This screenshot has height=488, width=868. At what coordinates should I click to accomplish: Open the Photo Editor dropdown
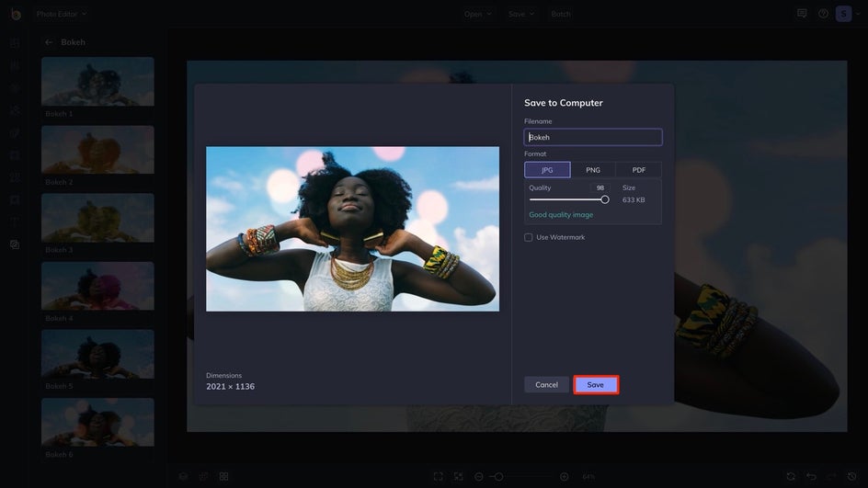coord(62,14)
